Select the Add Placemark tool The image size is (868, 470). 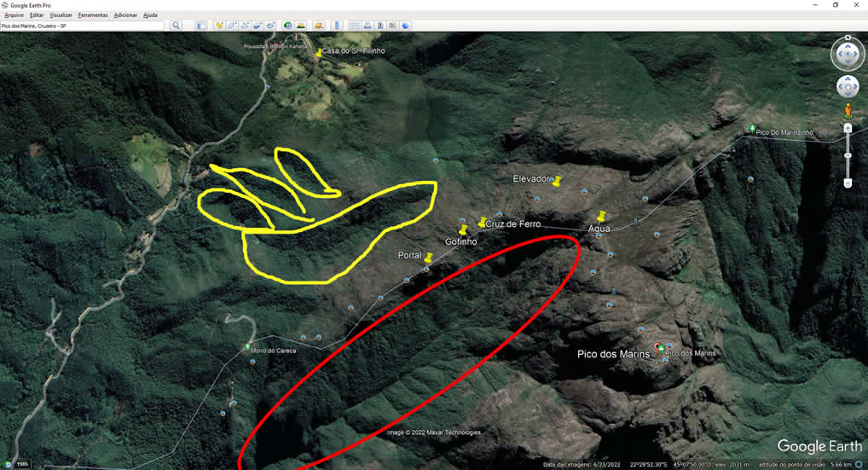(x=219, y=26)
